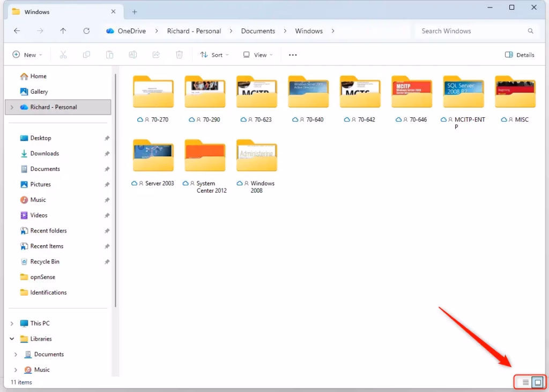Click the Copy icon in toolbar
Screen dimensions: 549x392
[86, 55]
